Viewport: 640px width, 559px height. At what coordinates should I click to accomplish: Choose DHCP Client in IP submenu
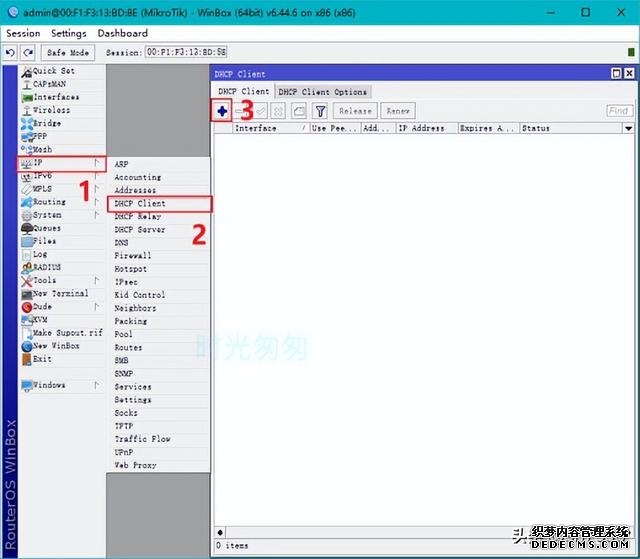point(160,204)
